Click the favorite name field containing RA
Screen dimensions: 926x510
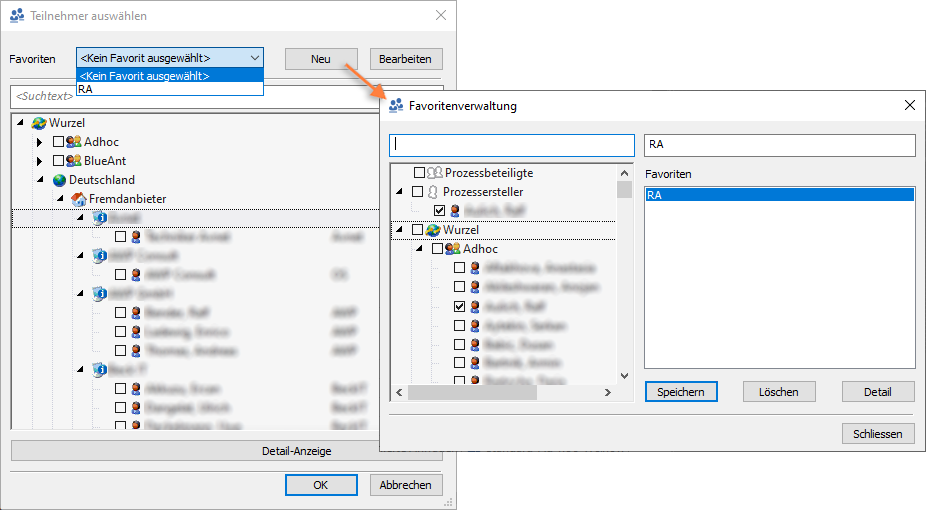point(780,145)
